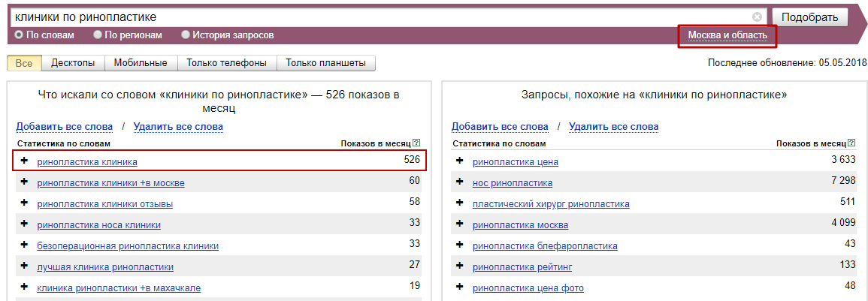
Task: Switch to the 'Мобильные' tab
Action: [141, 63]
